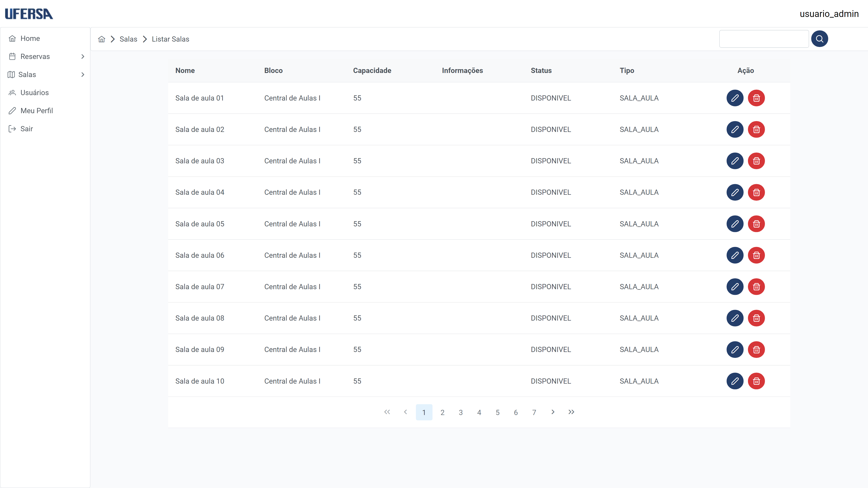Edit Sala de aula 08 with pencil icon
Image resolution: width=868 pixels, height=488 pixels.
pyautogui.click(x=735, y=318)
